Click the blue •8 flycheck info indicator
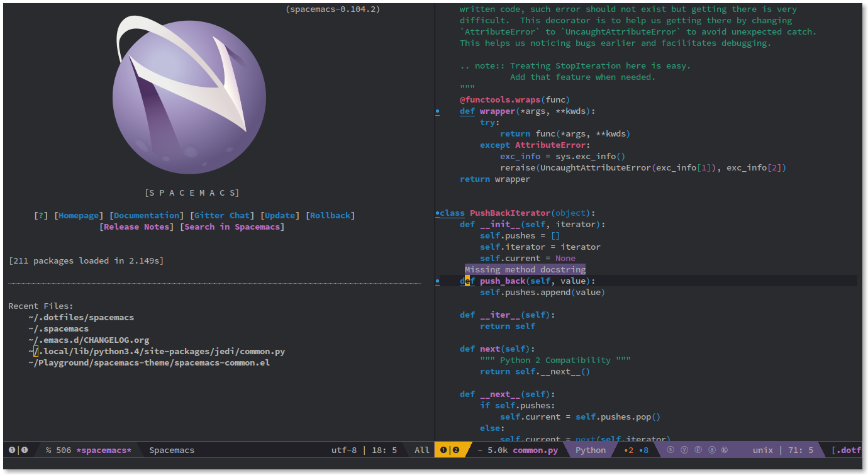The image size is (868, 475). coord(645,450)
